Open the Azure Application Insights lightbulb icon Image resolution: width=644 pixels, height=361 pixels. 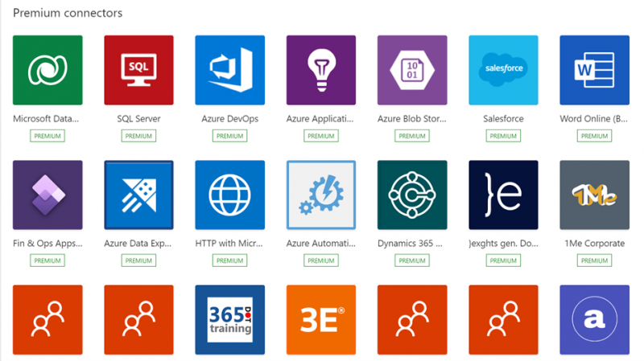tap(320, 70)
